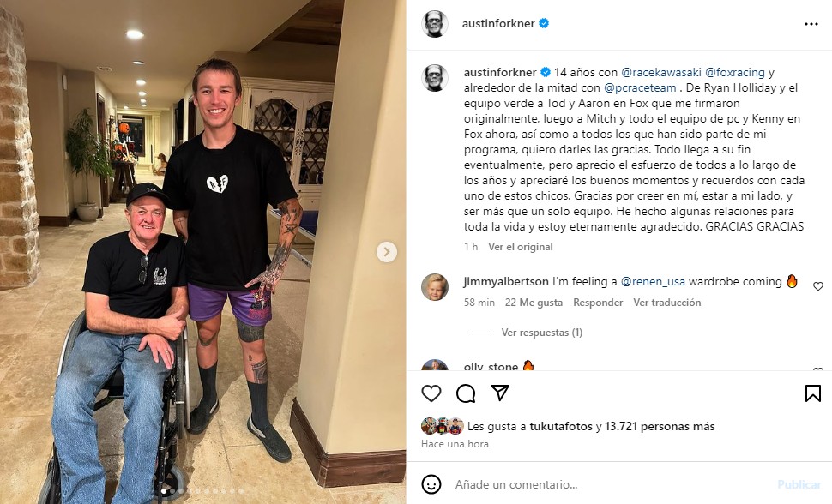This screenshot has height=504, width=832.
Task: Open comments using the speech bubble icon
Action: (466, 393)
